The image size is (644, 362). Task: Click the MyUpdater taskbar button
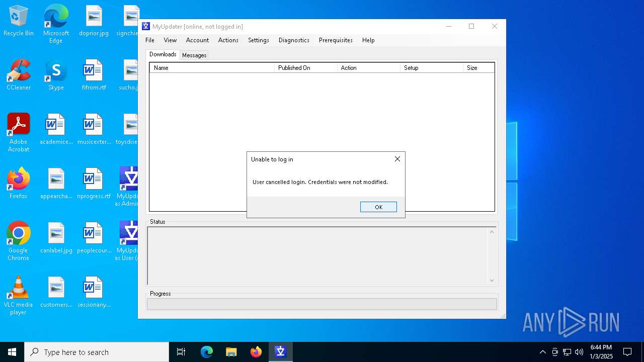[x=281, y=352]
